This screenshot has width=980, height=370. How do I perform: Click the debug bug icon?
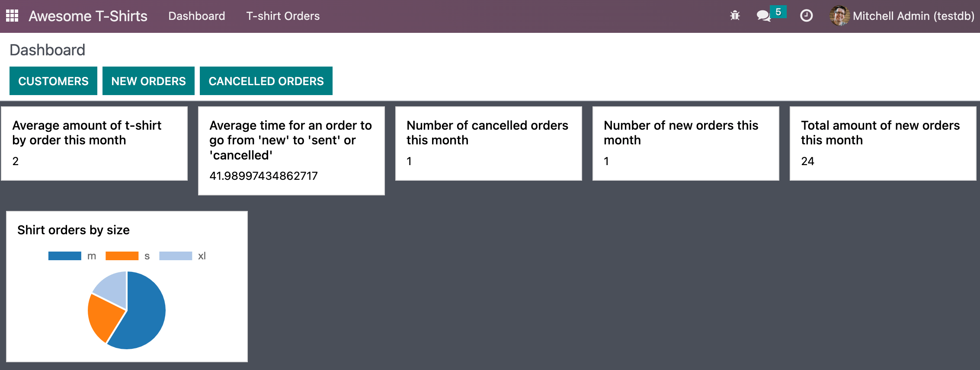coord(735,16)
